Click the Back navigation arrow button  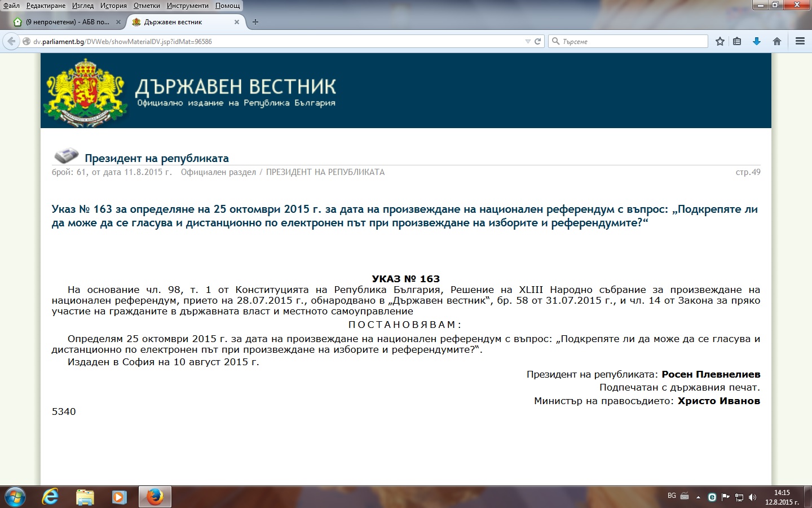click(11, 41)
